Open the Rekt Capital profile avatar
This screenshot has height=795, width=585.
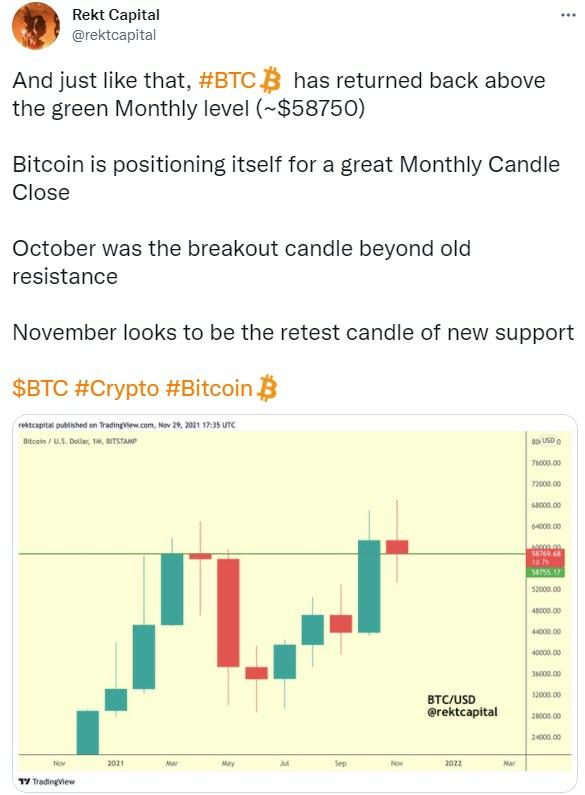click(35, 25)
